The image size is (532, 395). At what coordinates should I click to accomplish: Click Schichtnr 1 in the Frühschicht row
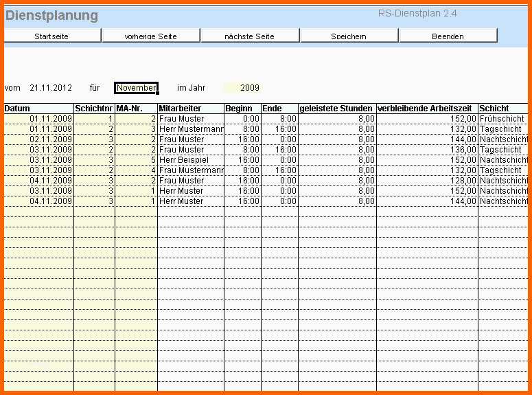[94, 119]
